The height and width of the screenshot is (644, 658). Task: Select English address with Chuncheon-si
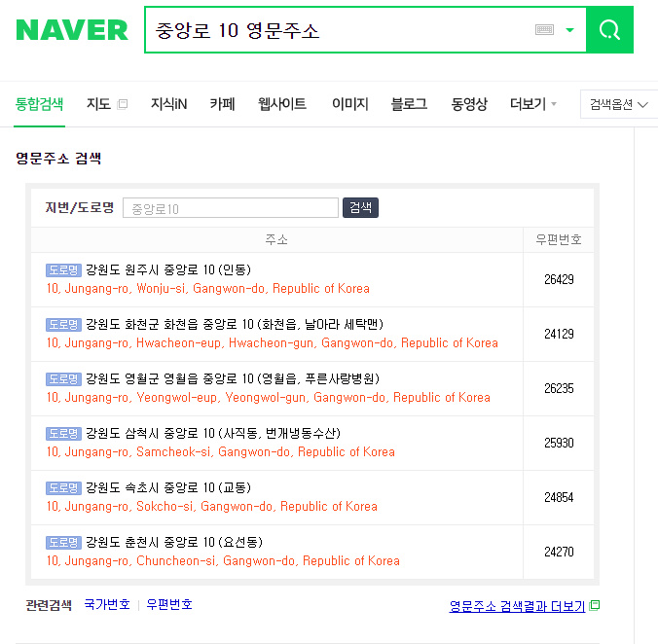[223, 561]
